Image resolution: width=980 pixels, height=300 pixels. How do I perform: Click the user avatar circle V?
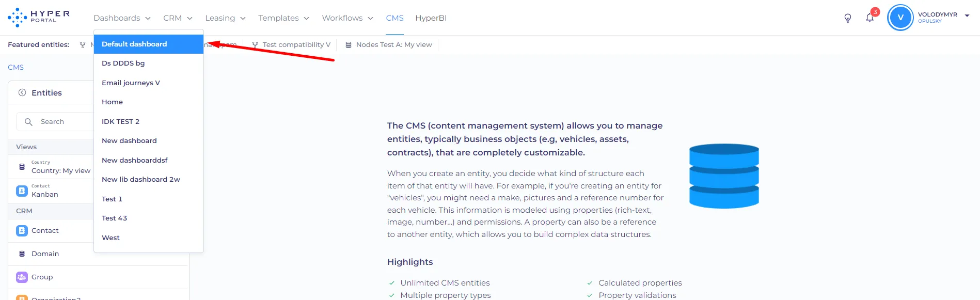coord(900,18)
